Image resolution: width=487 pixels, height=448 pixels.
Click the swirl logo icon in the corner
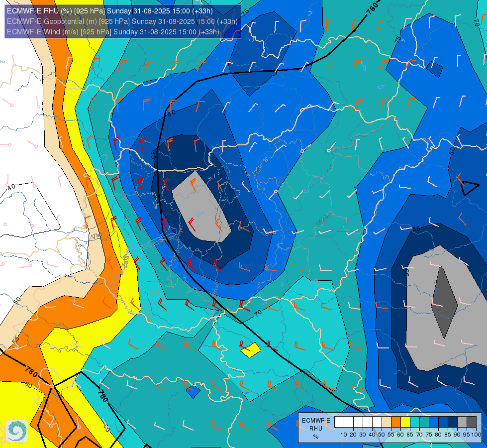[17, 431]
